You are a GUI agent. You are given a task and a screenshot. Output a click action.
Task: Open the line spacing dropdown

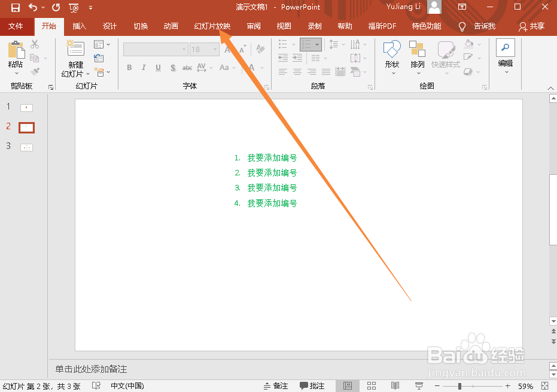337,44
